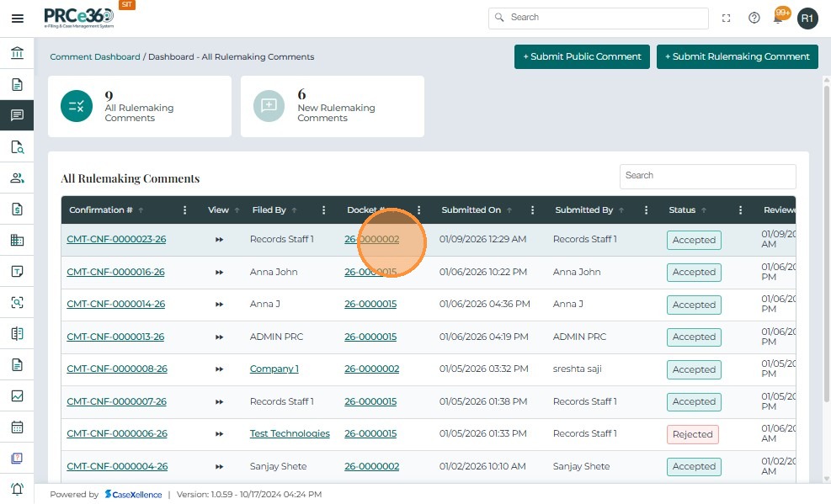The image size is (831, 504).
Task: Open Filed By column three-dot menu
Action: point(323,210)
